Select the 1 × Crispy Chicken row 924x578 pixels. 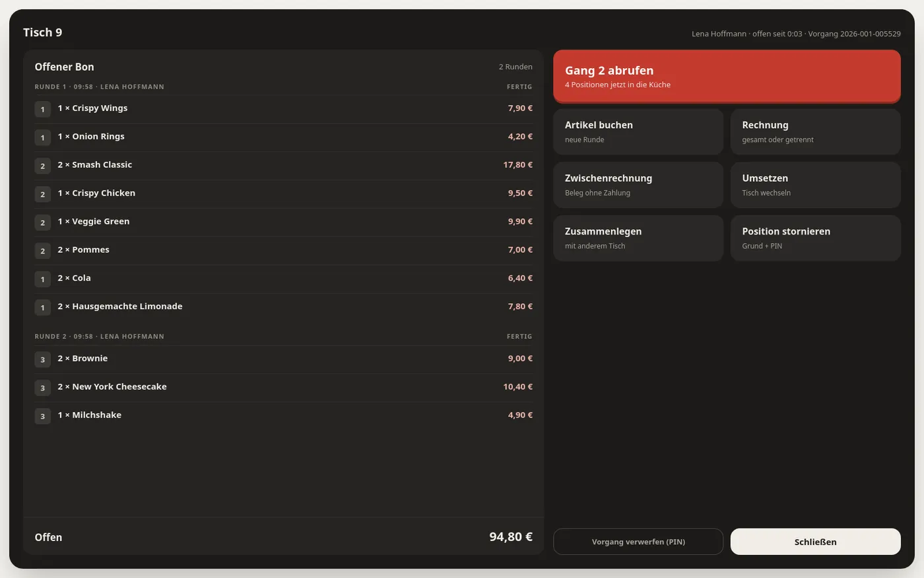(283, 194)
